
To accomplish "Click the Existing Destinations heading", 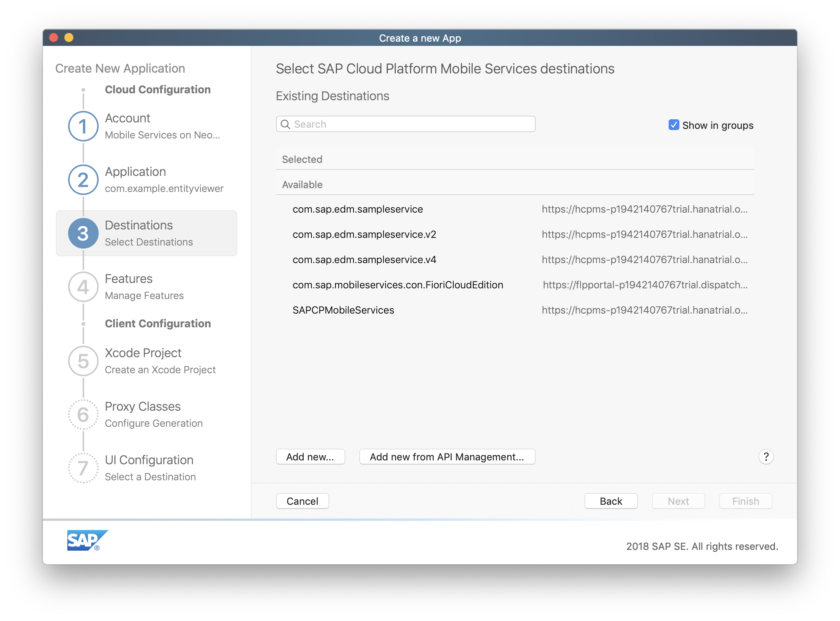I will point(332,96).
